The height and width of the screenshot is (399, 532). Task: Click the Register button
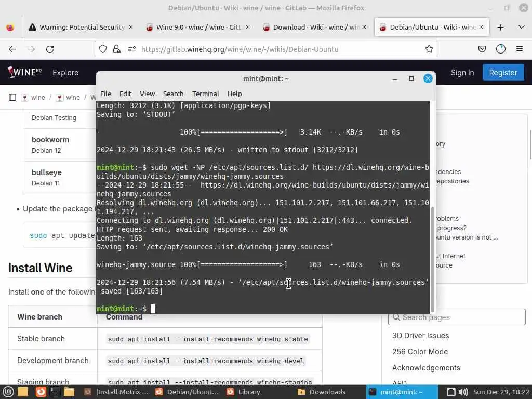click(503, 73)
